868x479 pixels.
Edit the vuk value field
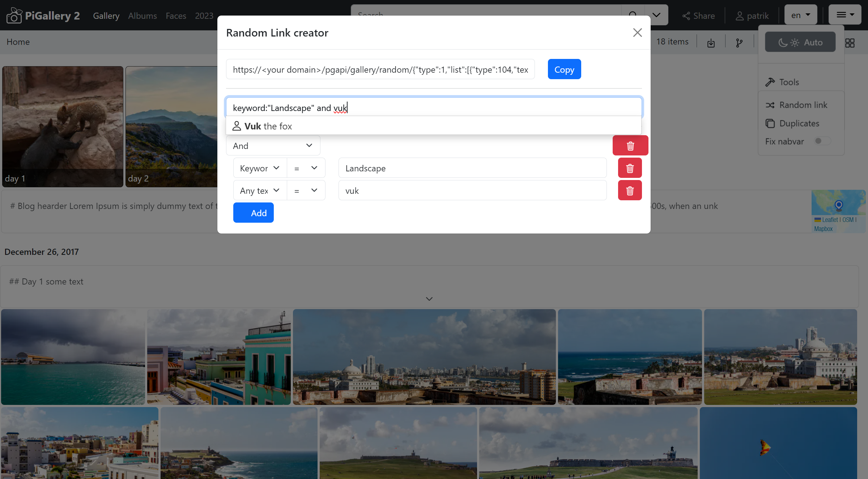472,191
